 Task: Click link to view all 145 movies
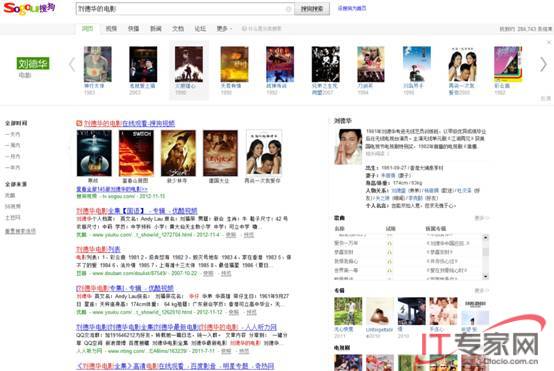(112, 189)
